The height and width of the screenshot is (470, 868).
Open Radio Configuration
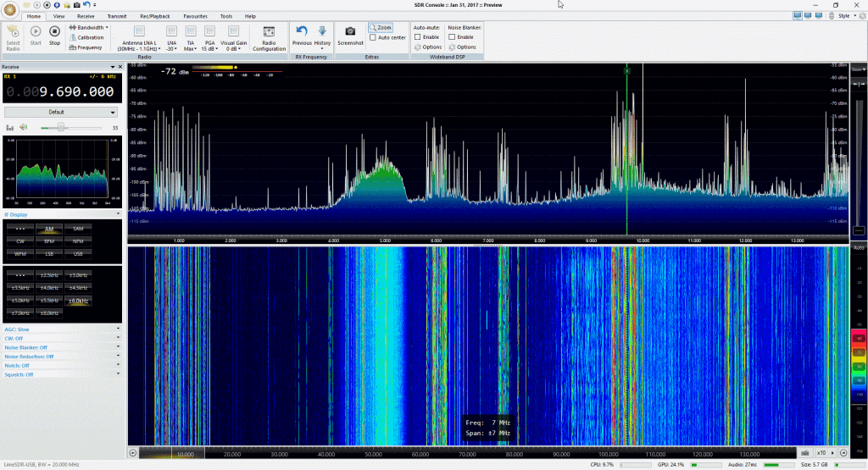tap(269, 34)
